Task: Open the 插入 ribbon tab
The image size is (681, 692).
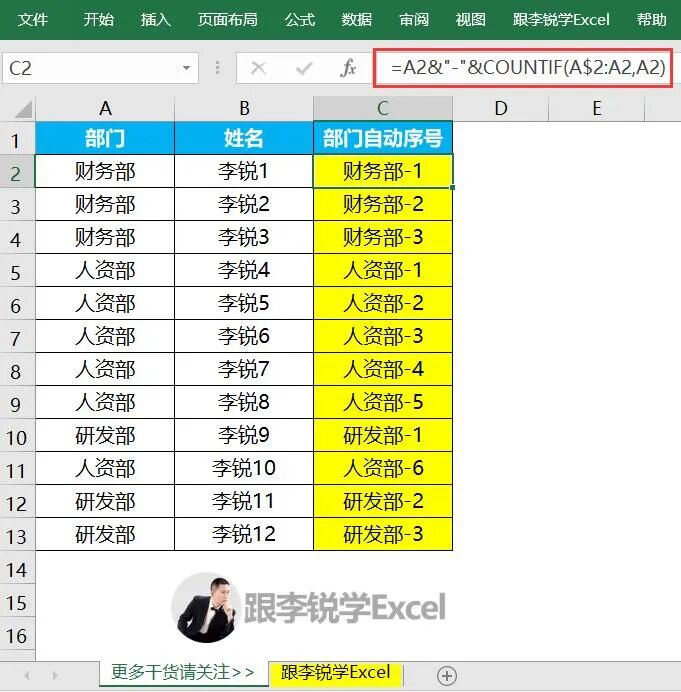Action: click(155, 19)
